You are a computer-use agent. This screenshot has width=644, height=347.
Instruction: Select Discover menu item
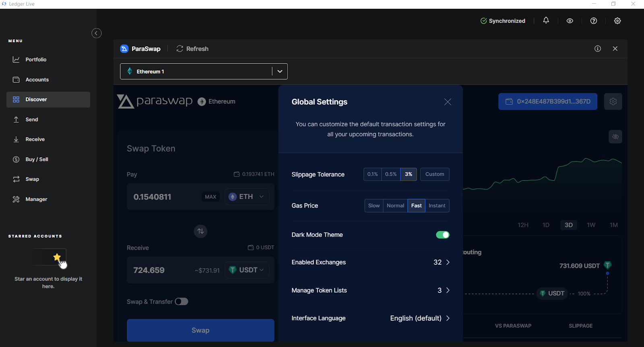click(48, 99)
